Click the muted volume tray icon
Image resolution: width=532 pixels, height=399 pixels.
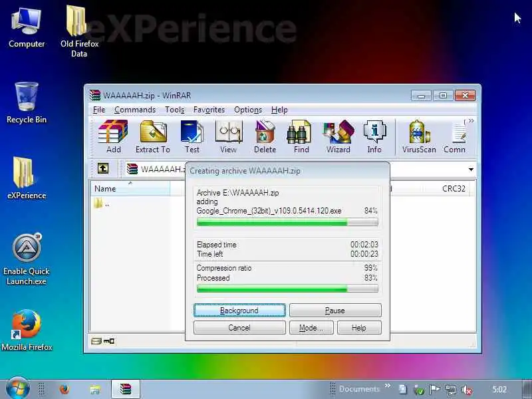click(x=467, y=390)
